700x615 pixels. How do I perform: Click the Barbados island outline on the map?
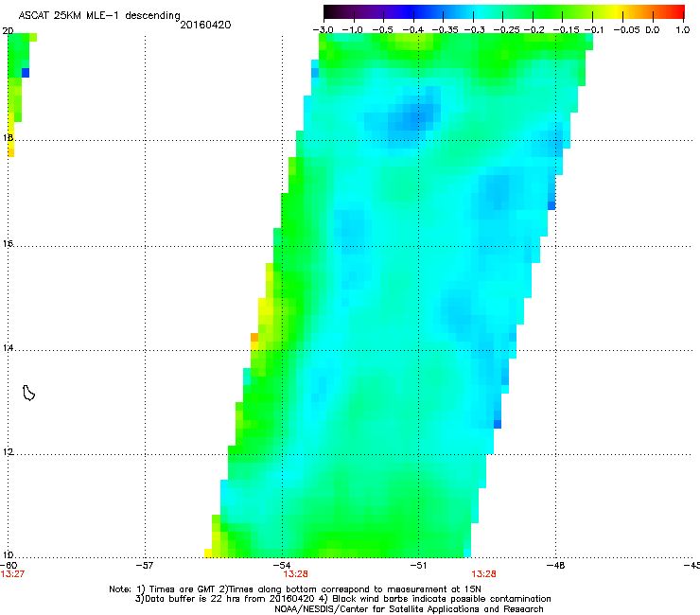pyautogui.click(x=28, y=393)
